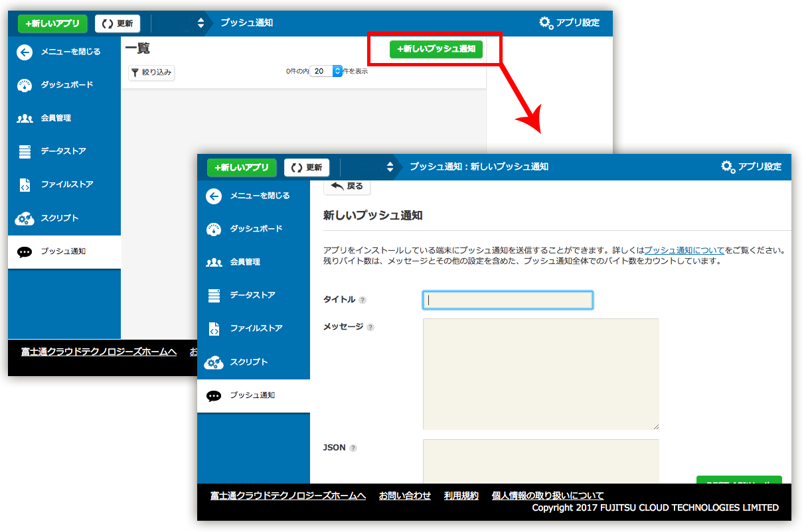Click filestore icon in front window sidebar

click(214, 329)
